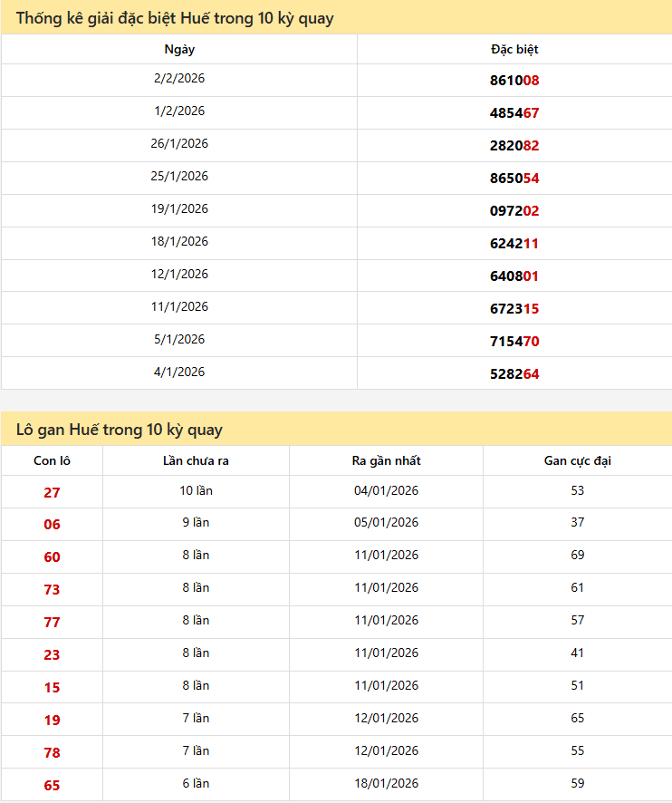This screenshot has width=672, height=803.
Task: Click the 'Gan cực đại' column header
Action: [x=577, y=461]
